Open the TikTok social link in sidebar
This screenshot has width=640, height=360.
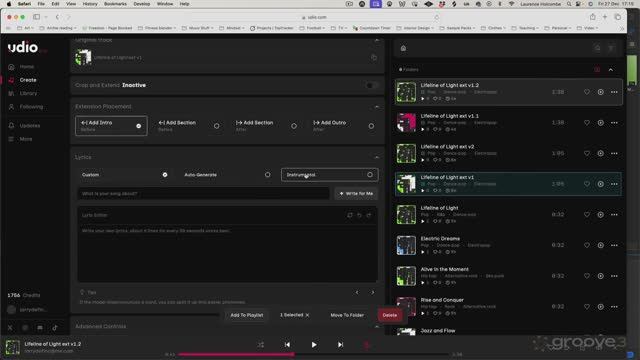pyautogui.click(x=55, y=328)
